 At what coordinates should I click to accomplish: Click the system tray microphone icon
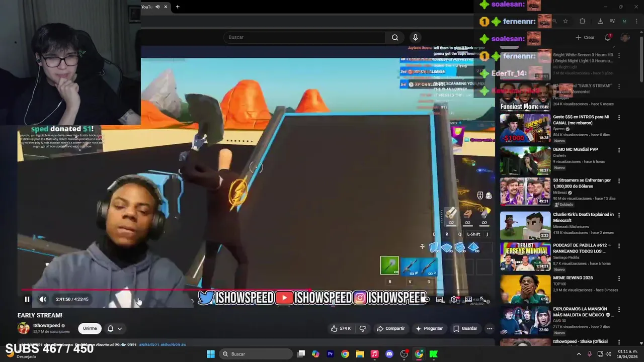point(590,354)
